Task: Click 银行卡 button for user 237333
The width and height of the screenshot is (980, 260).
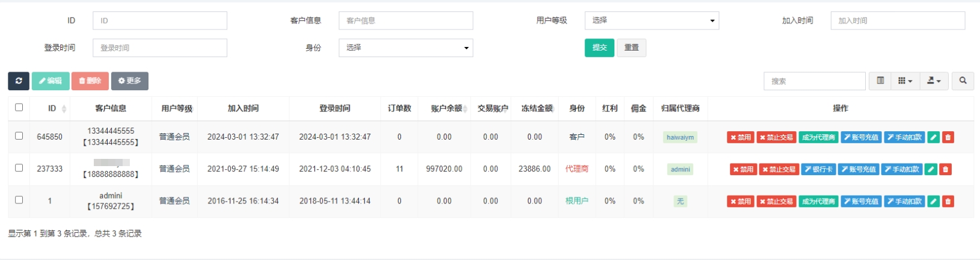Action: (x=818, y=169)
